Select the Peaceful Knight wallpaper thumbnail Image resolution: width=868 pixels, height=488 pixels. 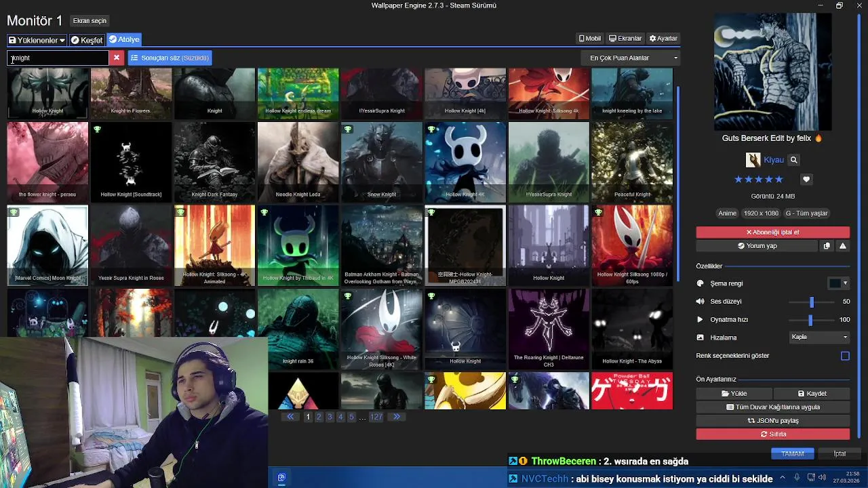coord(632,162)
